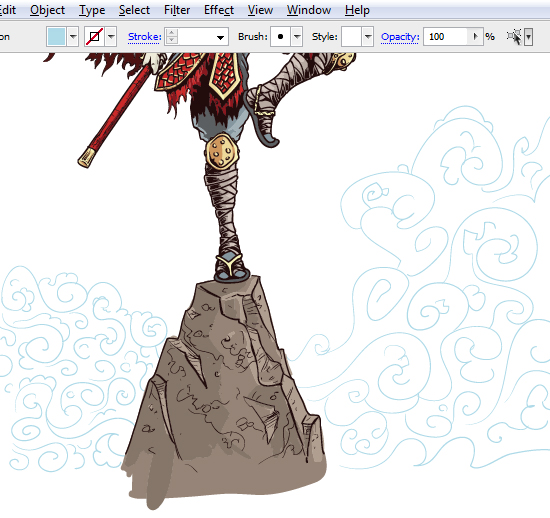Image resolution: width=550 pixels, height=518 pixels.
Task: Open the Object menu
Action: click(47, 10)
